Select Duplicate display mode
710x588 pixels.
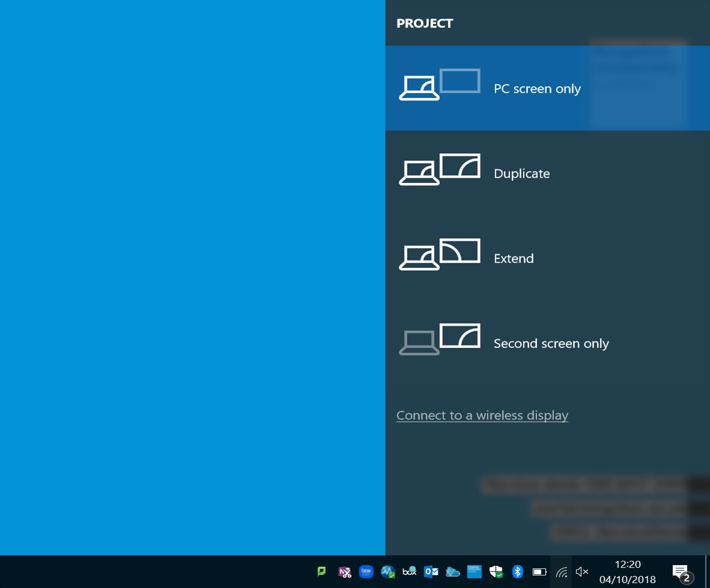(521, 173)
